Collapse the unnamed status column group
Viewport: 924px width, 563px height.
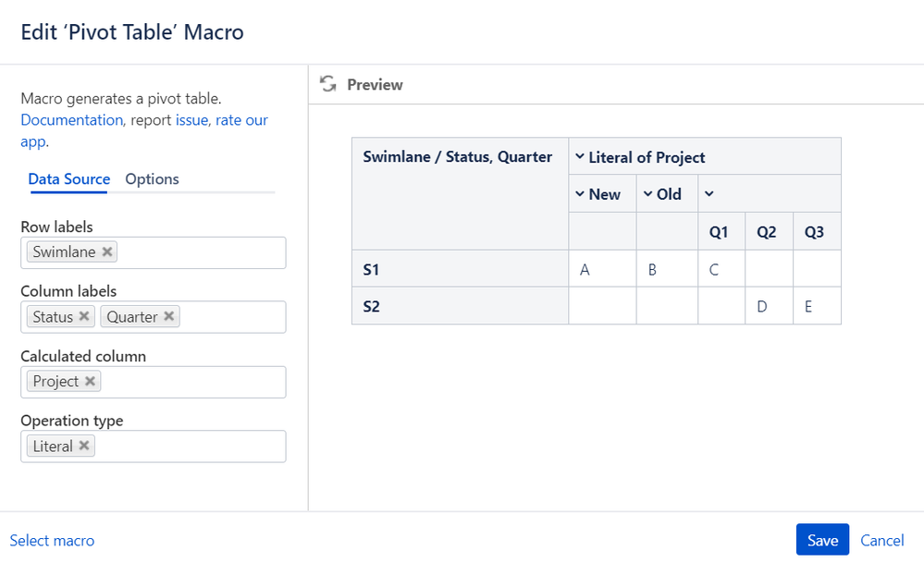tap(709, 194)
